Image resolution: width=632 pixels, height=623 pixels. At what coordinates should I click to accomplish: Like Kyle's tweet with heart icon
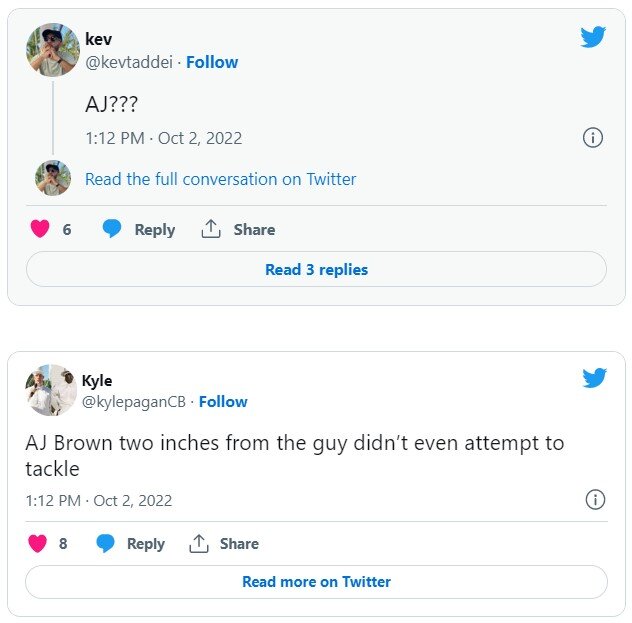click(x=38, y=543)
